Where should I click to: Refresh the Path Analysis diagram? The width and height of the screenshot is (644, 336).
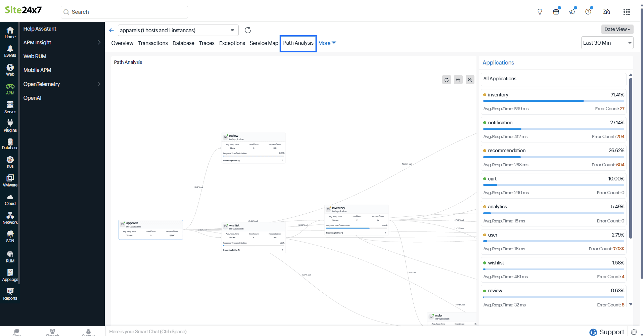(447, 80)
